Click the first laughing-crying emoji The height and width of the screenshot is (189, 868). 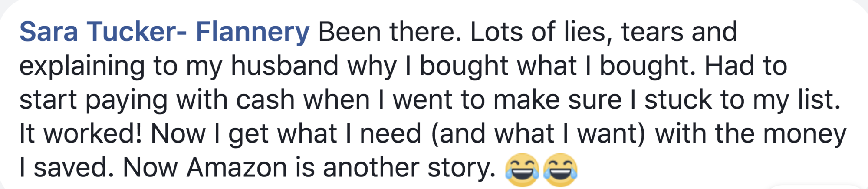(x=523, y=170)
